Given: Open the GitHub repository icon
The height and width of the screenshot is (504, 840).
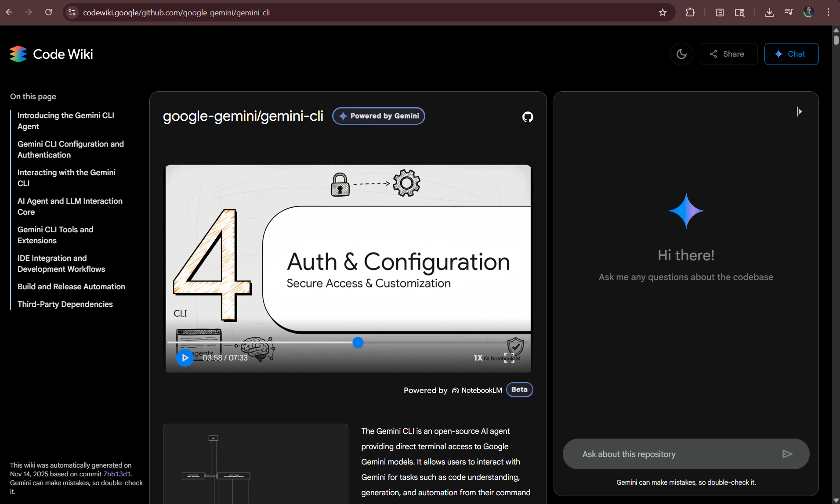Looking at the screenshot, I should 527,117.
